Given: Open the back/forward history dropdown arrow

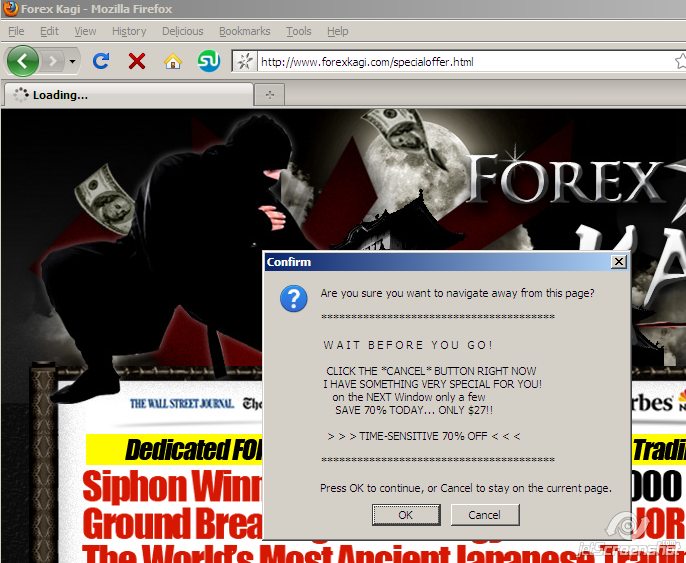Looking at the screenshot, I should (x=73, y=61).
